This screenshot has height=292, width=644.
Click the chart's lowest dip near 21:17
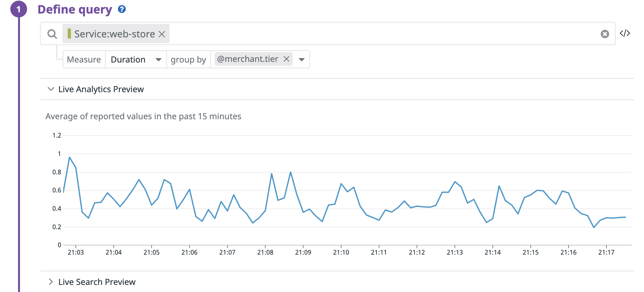point(594,228)
